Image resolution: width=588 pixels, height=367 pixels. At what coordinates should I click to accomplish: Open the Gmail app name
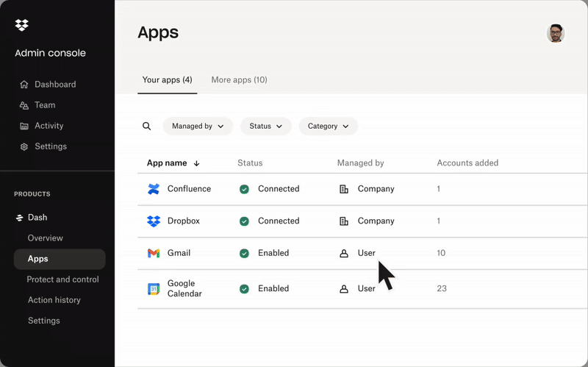[x=179, y=253]
